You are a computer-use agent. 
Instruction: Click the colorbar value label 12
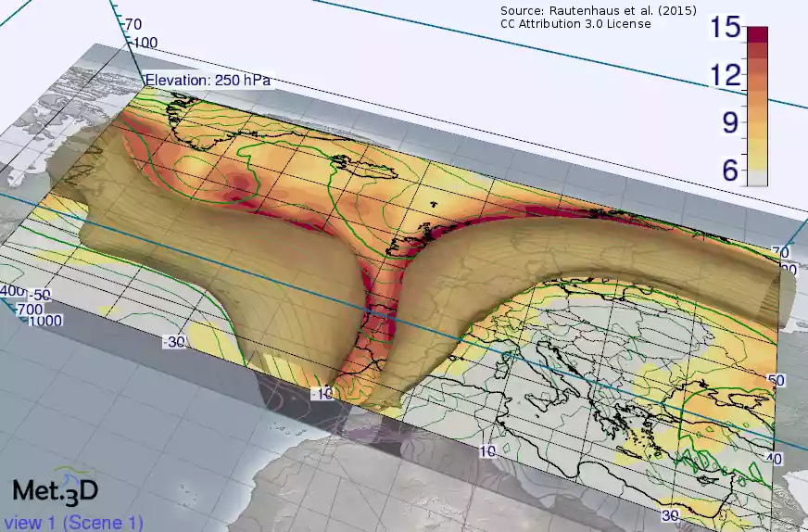(726, 75)
